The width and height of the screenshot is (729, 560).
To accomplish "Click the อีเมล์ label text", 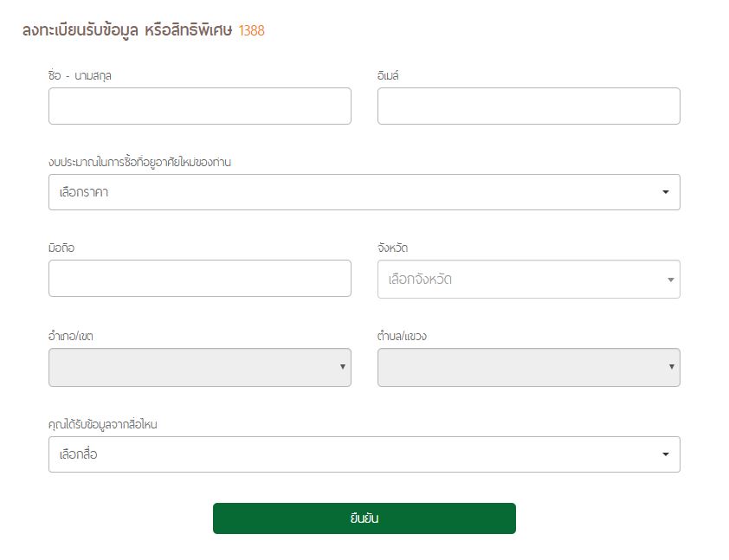I will pyautogui.click(x=388, y=75).
